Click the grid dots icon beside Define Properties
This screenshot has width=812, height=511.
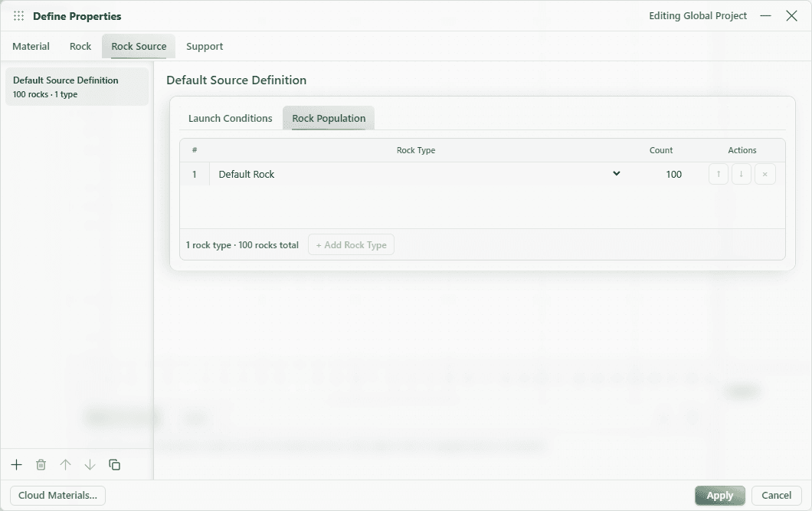(18, 16)
